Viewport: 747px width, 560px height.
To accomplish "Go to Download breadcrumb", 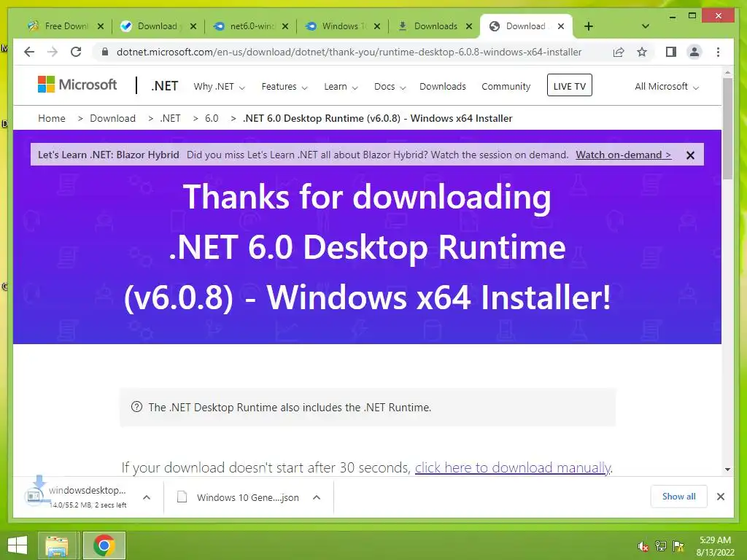I will coord(112,118).
